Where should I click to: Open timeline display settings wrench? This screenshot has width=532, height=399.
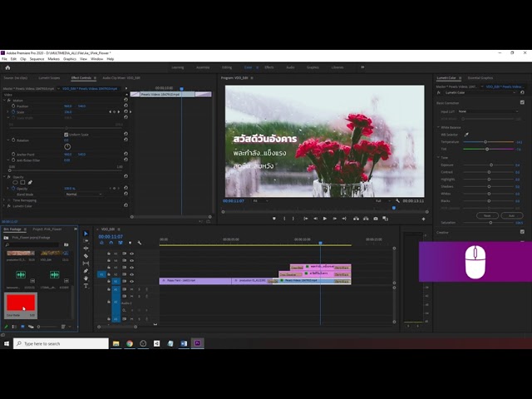pos(140,243)
